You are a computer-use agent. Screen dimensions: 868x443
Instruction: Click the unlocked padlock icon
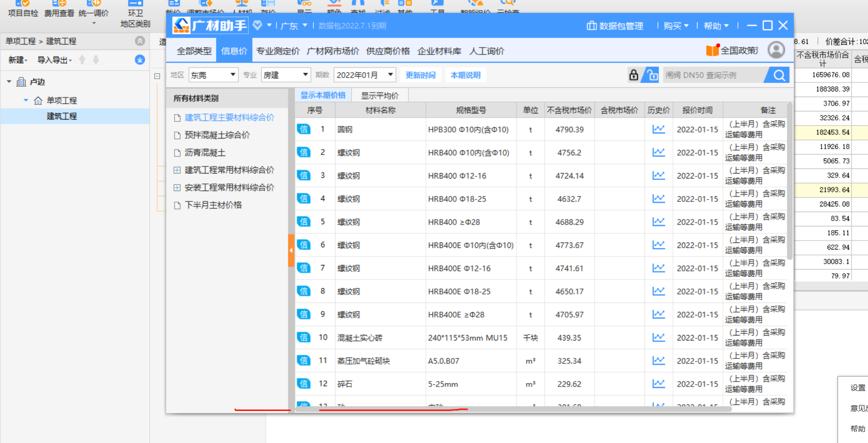651,75
